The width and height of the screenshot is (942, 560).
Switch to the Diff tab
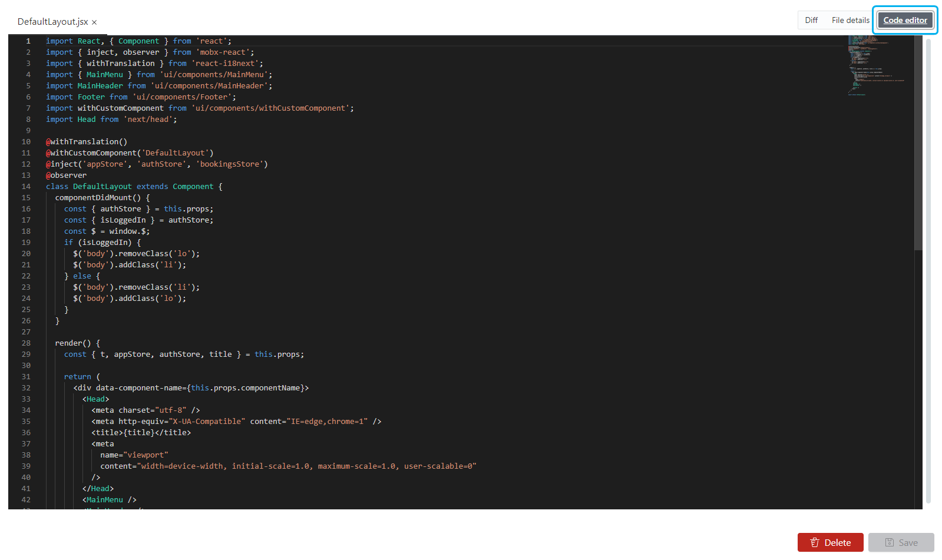[x=811, y=20]
